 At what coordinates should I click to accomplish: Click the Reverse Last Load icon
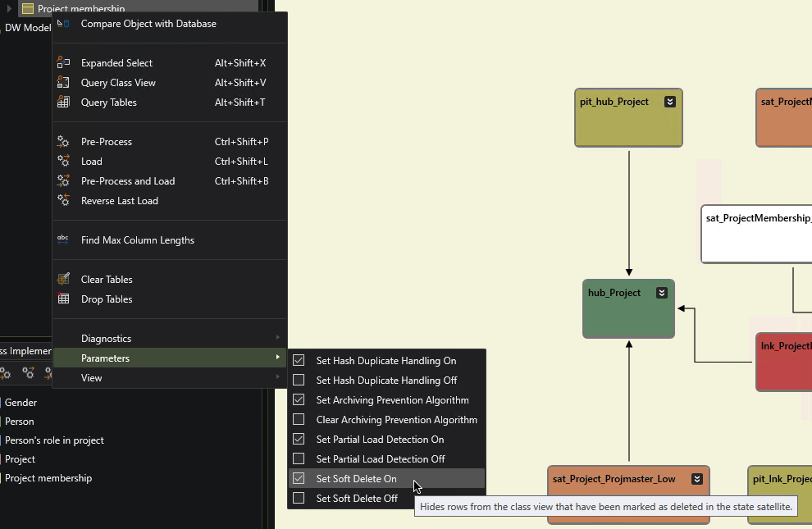[x=63, y=201]
